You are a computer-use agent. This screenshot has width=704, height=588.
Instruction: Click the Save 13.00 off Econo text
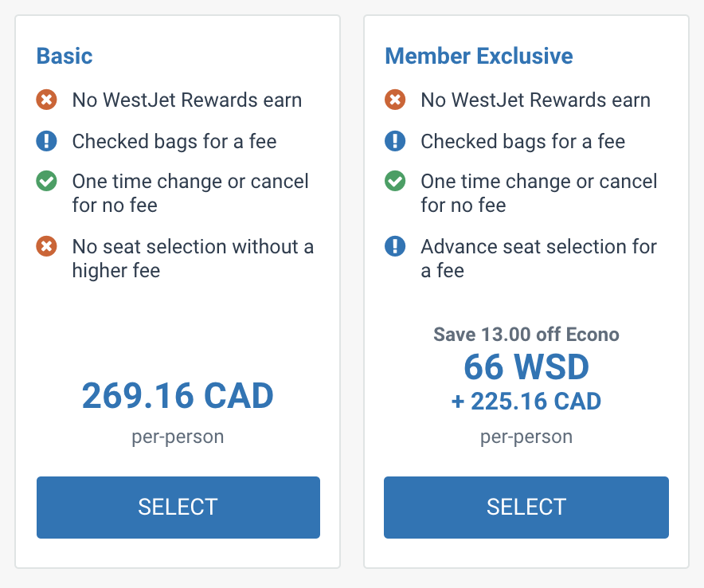pyautogui.click(x=526, y=335)
